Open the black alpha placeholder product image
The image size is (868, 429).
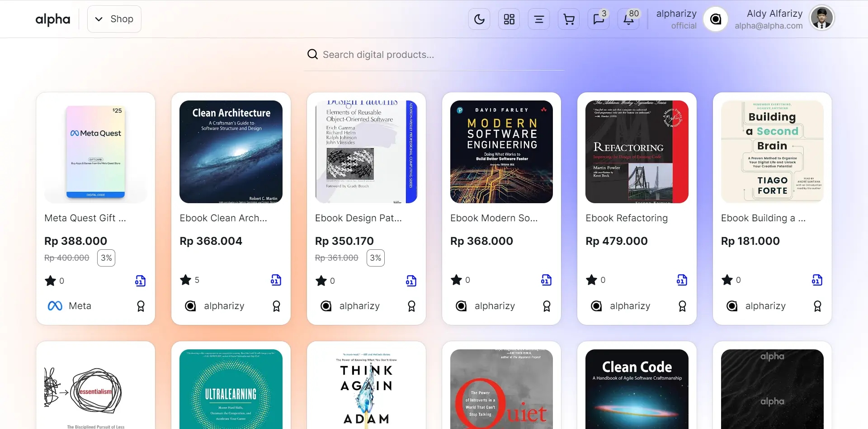click(x=772, y=389)
